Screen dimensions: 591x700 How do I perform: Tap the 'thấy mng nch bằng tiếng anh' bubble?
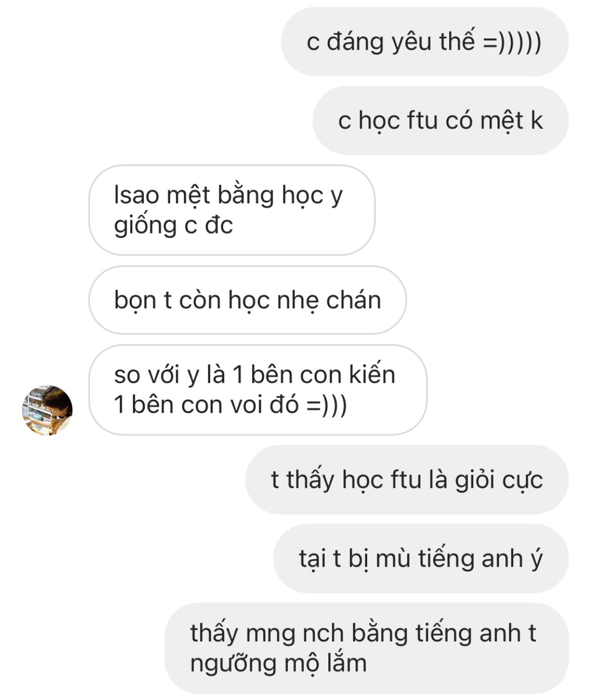pyautogui.click(x=367, y=648)
